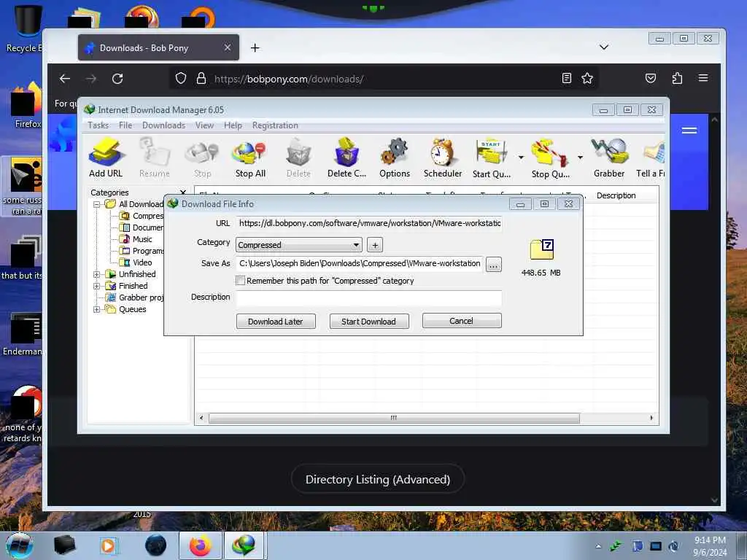Screen dimensions: 747x560
Task: Click the Firefox address bar
Action: point(384,79)
